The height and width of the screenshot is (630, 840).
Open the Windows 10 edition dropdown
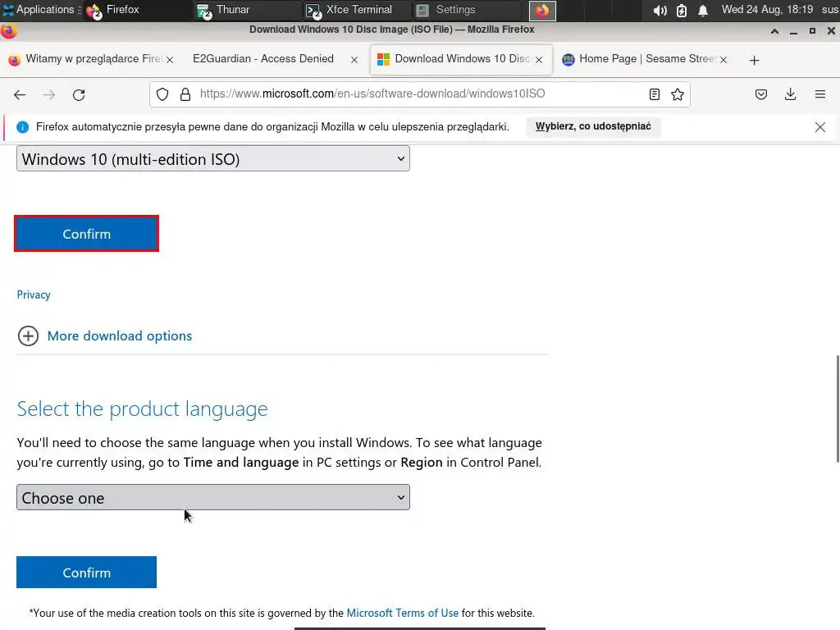(213, 158)
